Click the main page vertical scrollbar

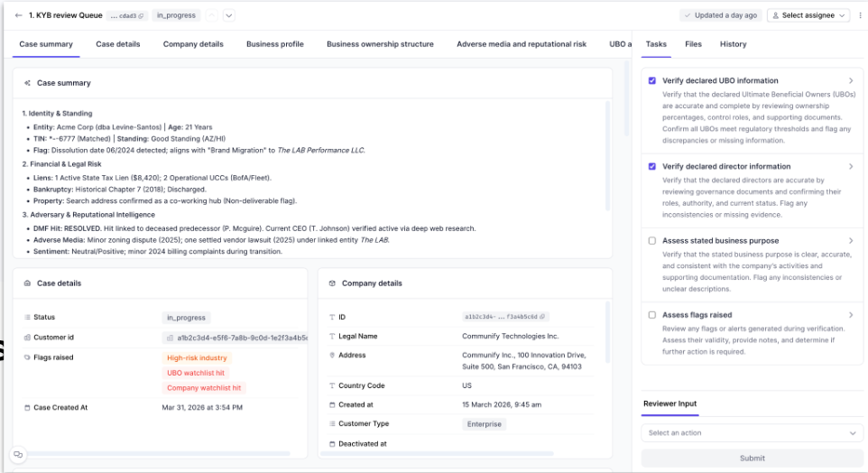[627, 98]
